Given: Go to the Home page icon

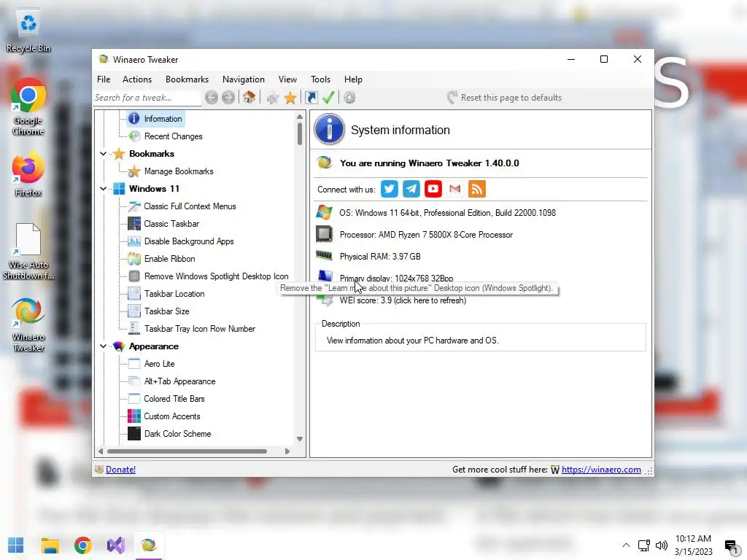Looking at the screenshot, I should pyautogui.click(x=249, y=98).
